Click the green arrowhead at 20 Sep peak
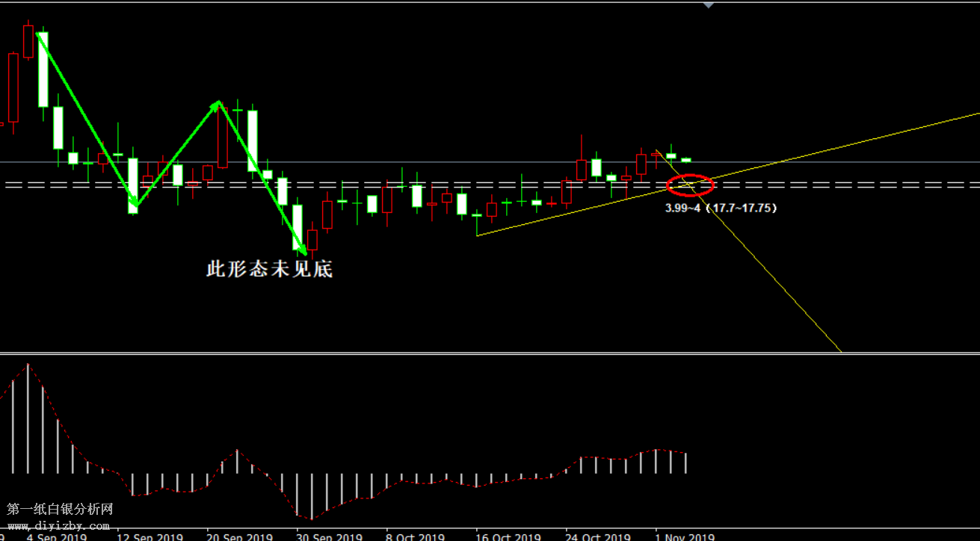980x541 pixels. tap(218, 105)
